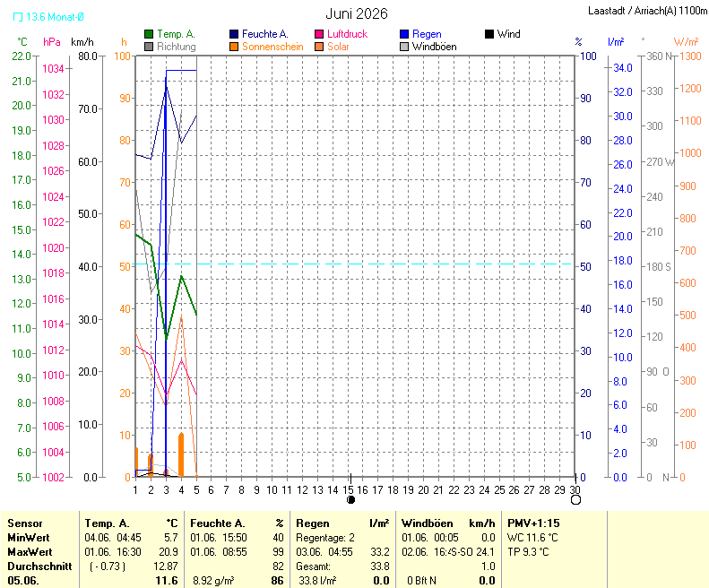The width and height of the screenshot is (709, 588).
Task: Click the 'Solar' legend label
Action: point(338,47)
